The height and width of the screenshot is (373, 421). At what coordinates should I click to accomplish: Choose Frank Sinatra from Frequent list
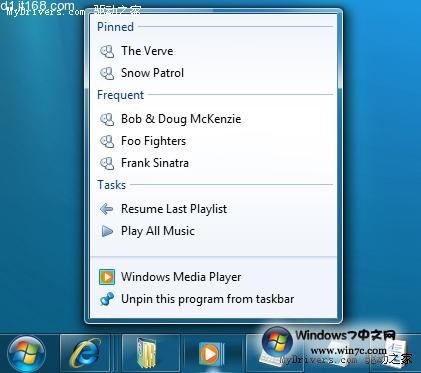(x=213, y=163)
